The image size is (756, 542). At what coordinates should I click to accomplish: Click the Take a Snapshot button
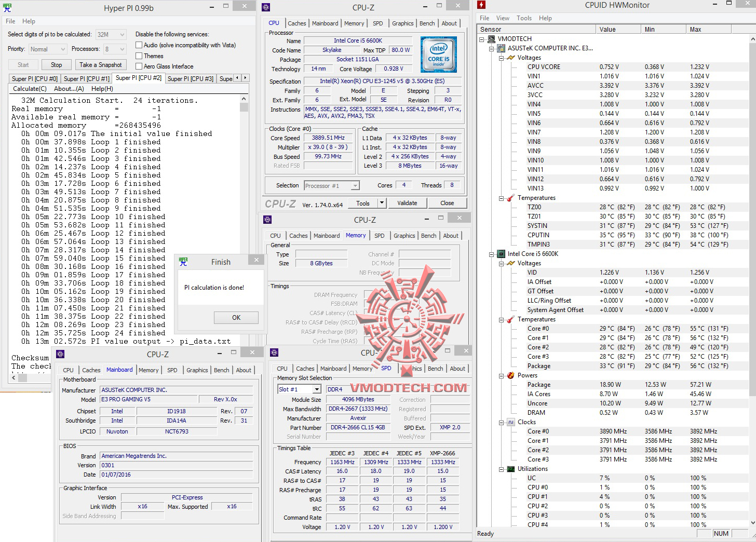point(101,65)
